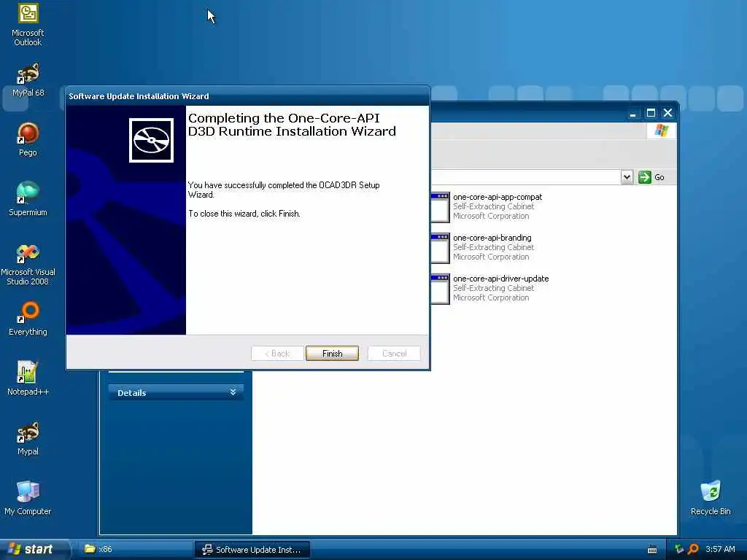Click the one-core-api-branding file name
747x560 pixels.
(x=492, y=238)
